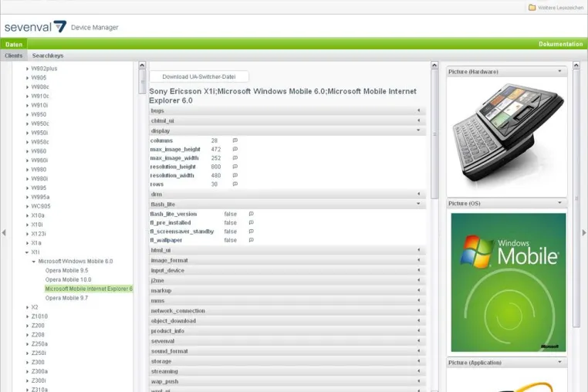Collapse the Picture (Hardware) panel
Viewport: 588px width, 392px height.
pos(560,71)
